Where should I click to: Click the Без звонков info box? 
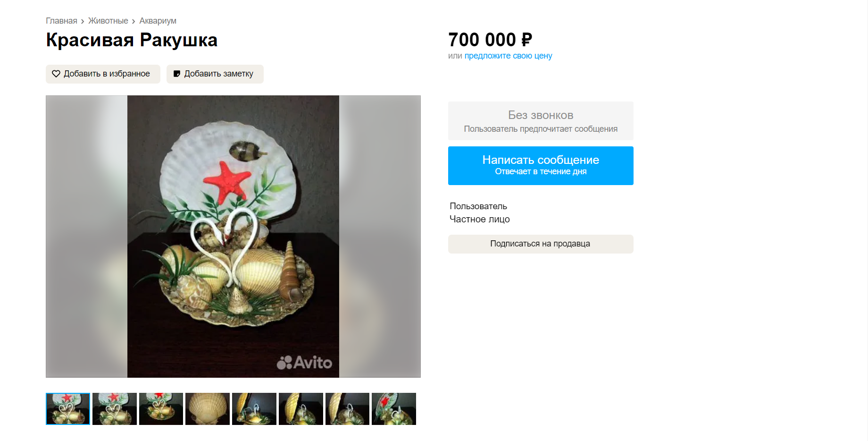[x=540, y=121]
